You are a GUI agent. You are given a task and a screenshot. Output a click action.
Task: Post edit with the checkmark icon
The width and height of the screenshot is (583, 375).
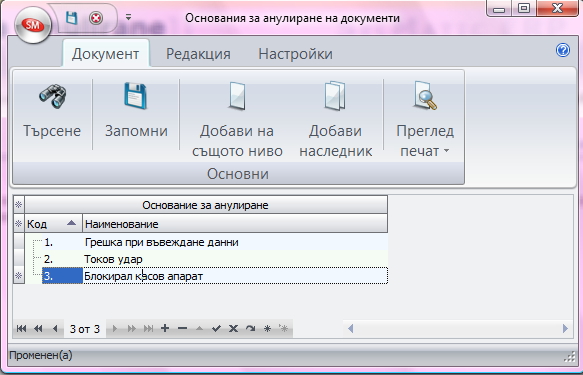[x=216, y=329]
